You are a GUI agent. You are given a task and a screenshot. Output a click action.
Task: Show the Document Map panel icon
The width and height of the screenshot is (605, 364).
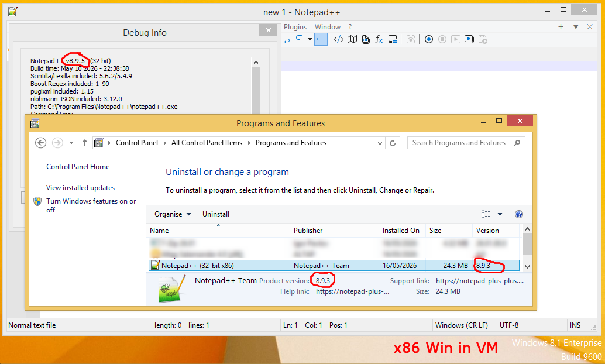pos(352,39)
